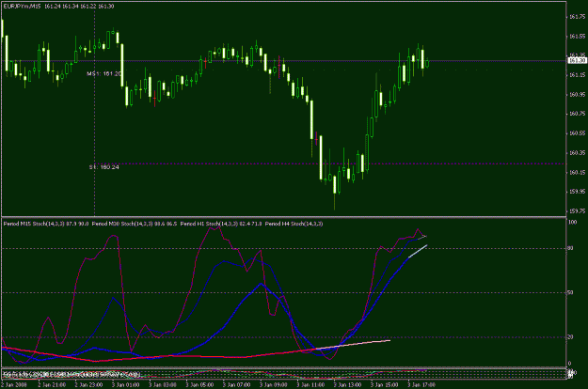588x389 pixels.
Task: Click the S1: 160.24 support label
Action: coord(103,167)
